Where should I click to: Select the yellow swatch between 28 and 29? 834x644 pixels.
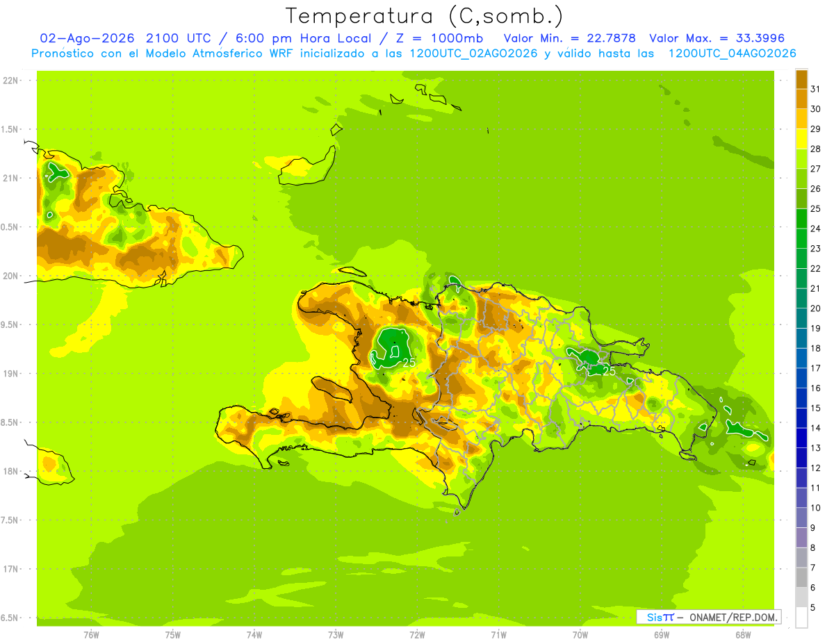pyautogui.click(x=801, y=138)
